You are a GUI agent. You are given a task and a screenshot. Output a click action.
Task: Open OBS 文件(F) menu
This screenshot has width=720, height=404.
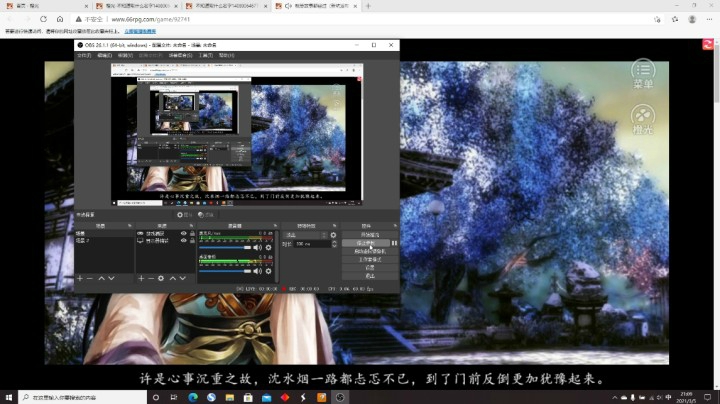[x=84, y=56]
